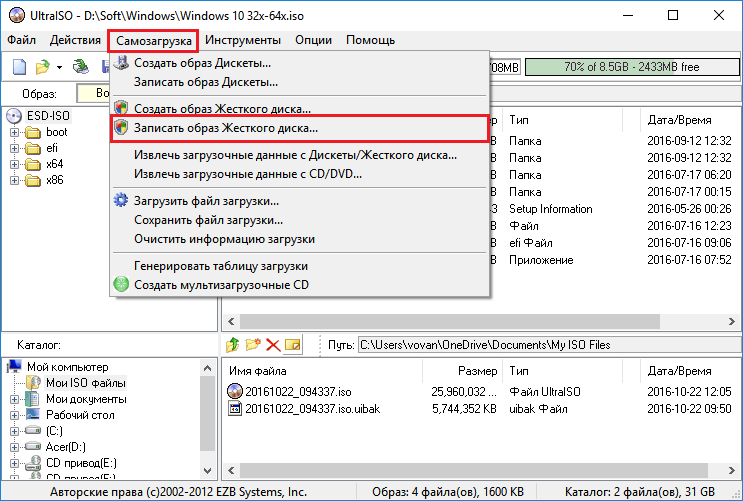The image size is (743, 501).
Task: Choose Очистить информацию загрузки
Action: pyautogui.click(x=299, y=239)
